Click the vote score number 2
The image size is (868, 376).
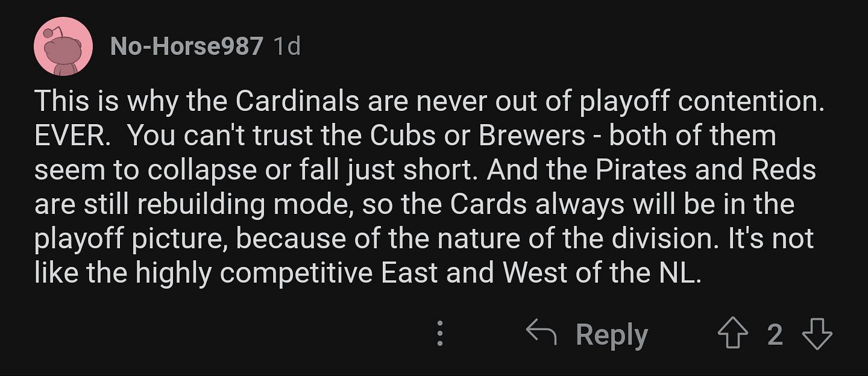(x=775, y=334)
